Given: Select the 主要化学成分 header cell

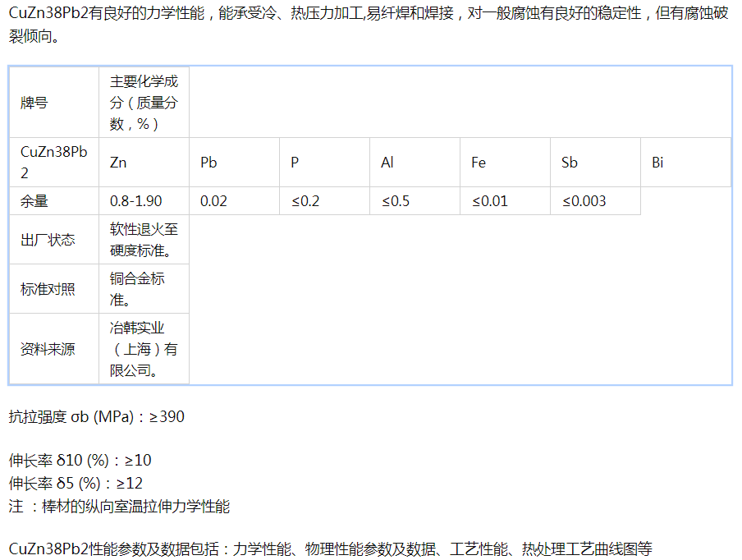Looking at the screenshot, I should tap(144, 103).
